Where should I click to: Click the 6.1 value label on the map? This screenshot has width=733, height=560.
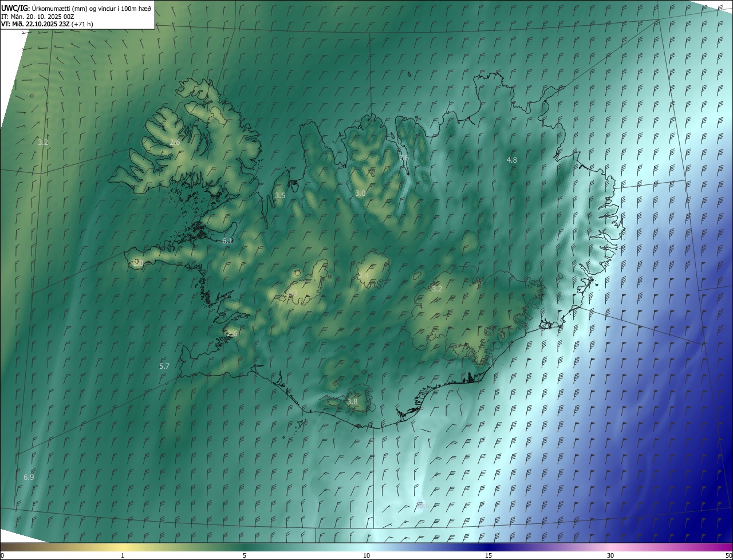point(227,241)
